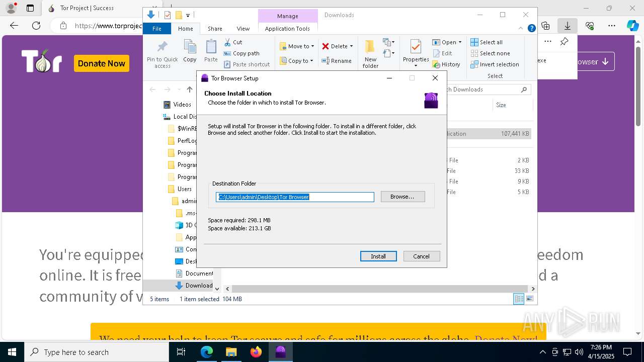Image resolution: width=644 pixels, height=362 pixels.
Task: Click the Explorer search magnifier icon
Action: click(524, 89)
